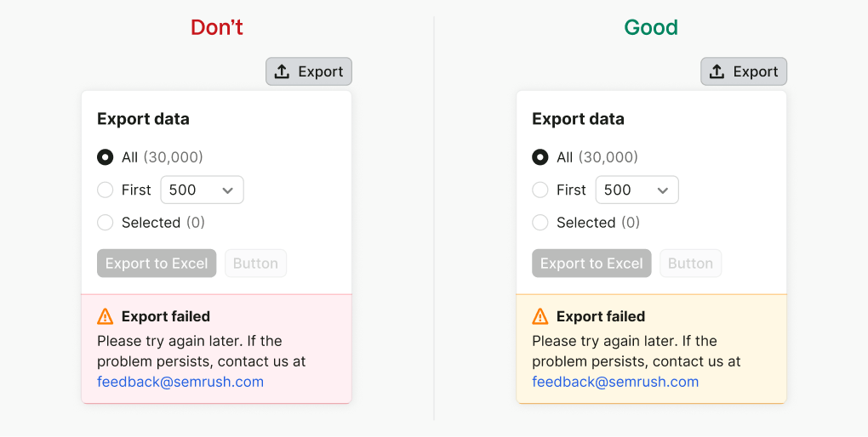Click the faded Button in the Good panel

[x=691, y=264]
